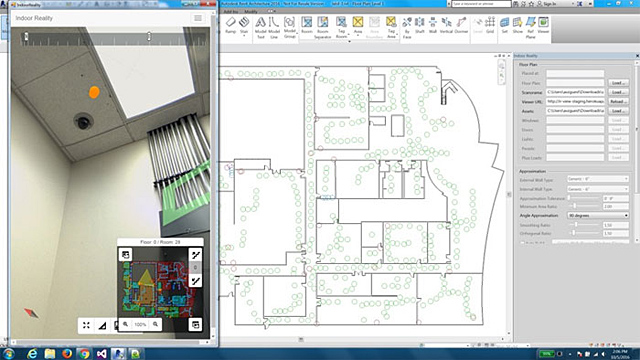The height and width of the screenshot is (360, 640).
Task: Open Google Chrome from taskbar
Action: [84, 353]
